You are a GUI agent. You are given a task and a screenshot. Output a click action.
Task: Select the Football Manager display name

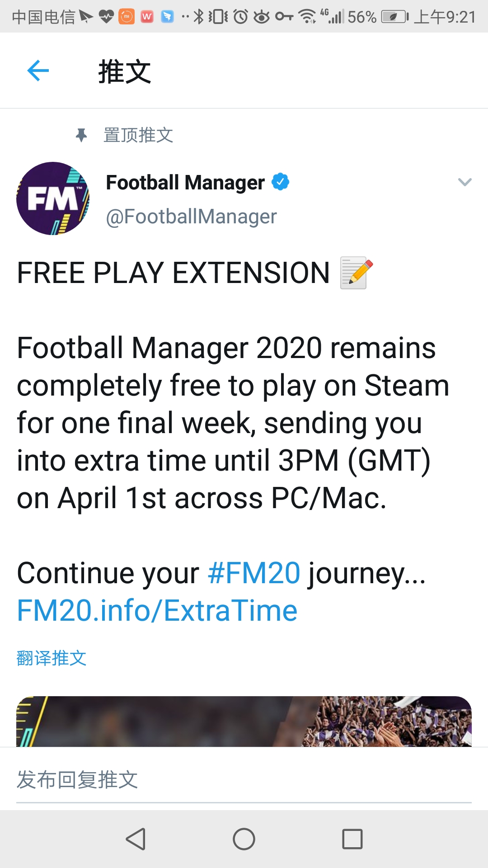(x=184, y=182)
